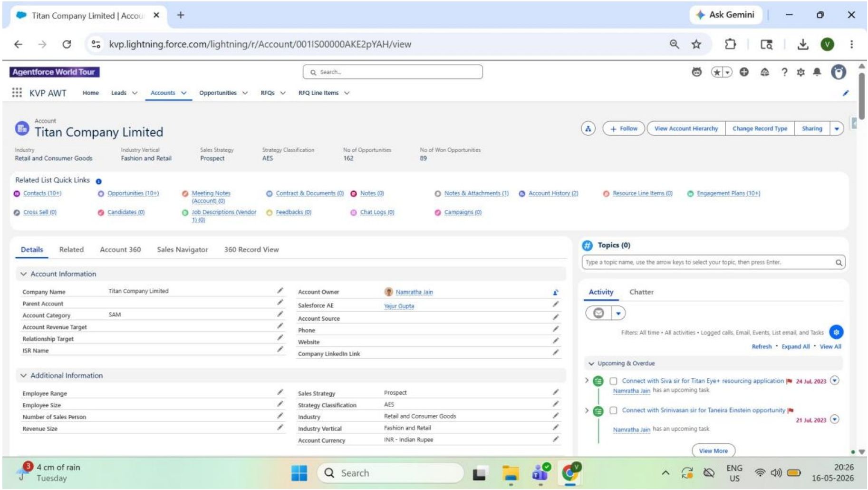
Task: Click the Astro guidance center icon
Action: 696,72
